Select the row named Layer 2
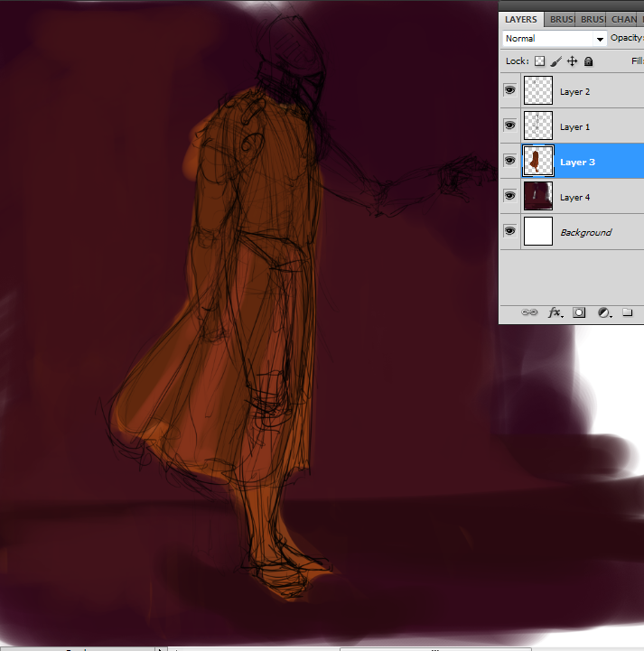 (x=572, y=90)
